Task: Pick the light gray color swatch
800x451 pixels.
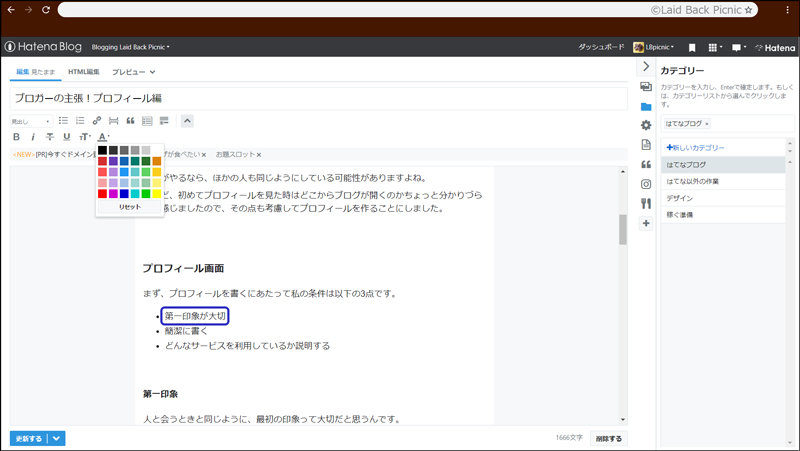Action: click(x=146, y=150)
